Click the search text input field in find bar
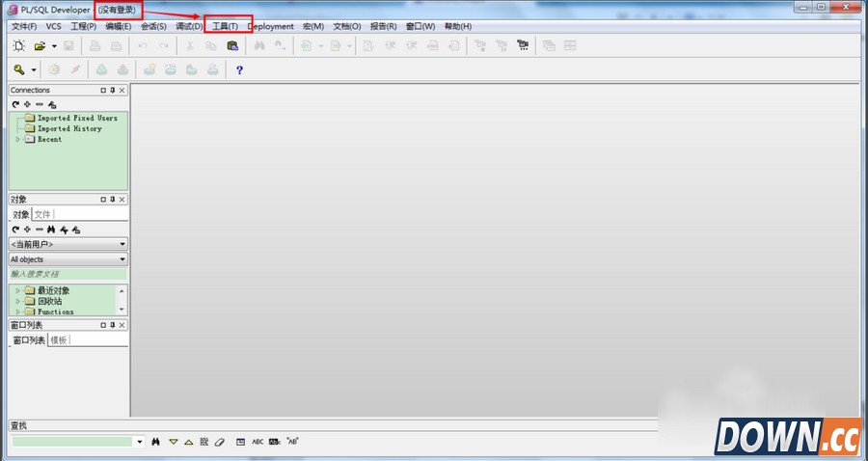This screenshot has width=868, height=461. (x=72, y=442)
